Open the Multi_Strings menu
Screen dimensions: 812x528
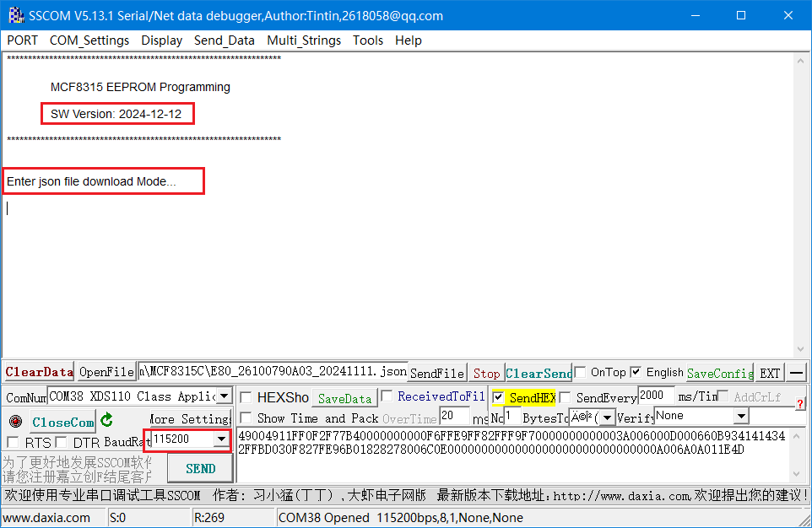(304, 40)
